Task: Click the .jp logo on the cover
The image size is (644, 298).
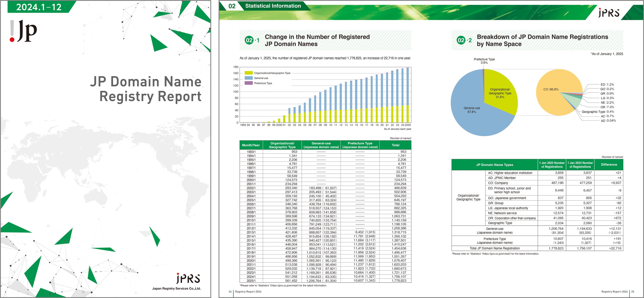Action: [23, 31]
